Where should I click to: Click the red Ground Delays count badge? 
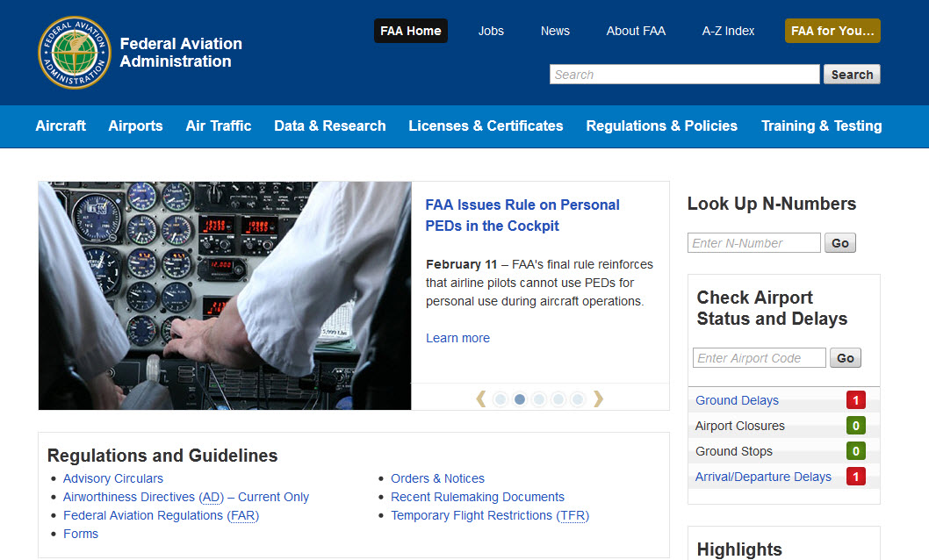[856, 400]
